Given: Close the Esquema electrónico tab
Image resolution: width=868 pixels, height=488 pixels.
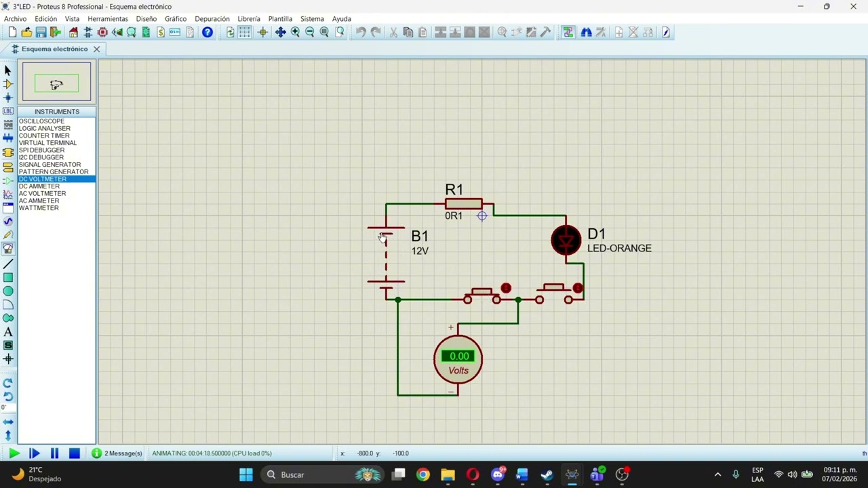Looking at the screenshot, I should pyautogui.click(x=97, y=49).
